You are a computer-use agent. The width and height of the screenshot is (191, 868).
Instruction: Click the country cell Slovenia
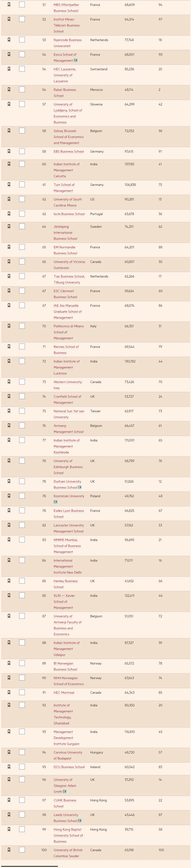96,104
